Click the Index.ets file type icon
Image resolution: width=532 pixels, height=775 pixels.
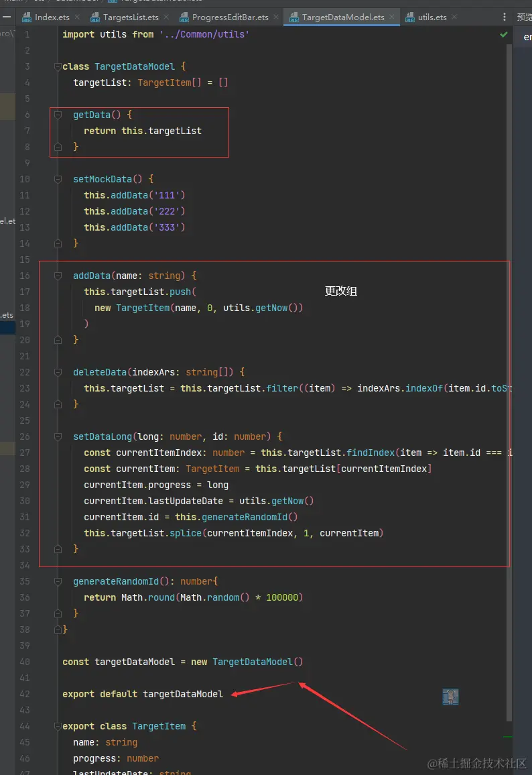pos(27,18)
